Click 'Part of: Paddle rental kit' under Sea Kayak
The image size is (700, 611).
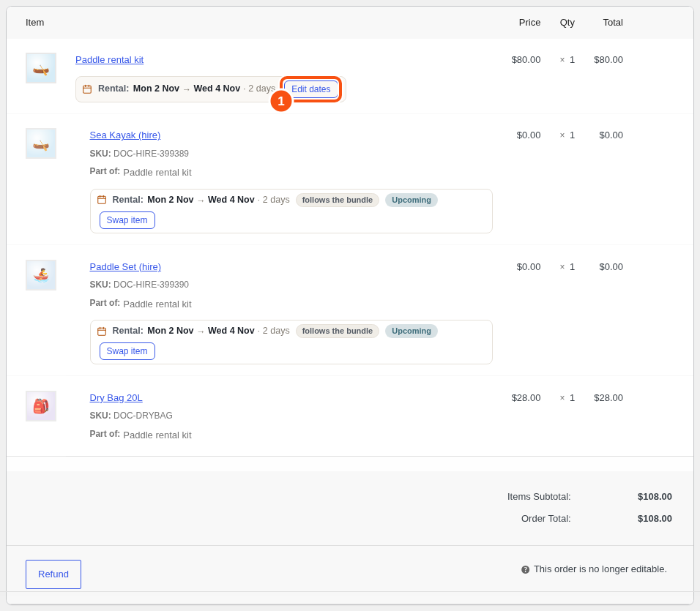pos(141,172)
